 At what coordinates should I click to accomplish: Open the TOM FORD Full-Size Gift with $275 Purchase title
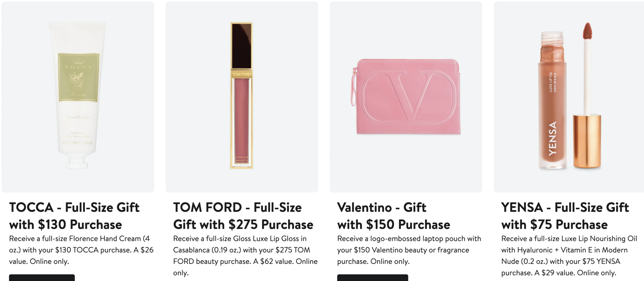coord(243,216)
